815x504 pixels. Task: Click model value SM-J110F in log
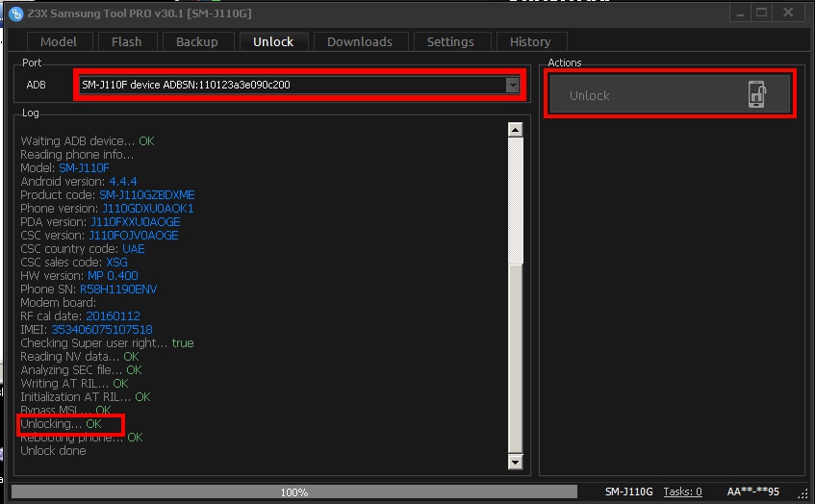[x=85, y=167]
